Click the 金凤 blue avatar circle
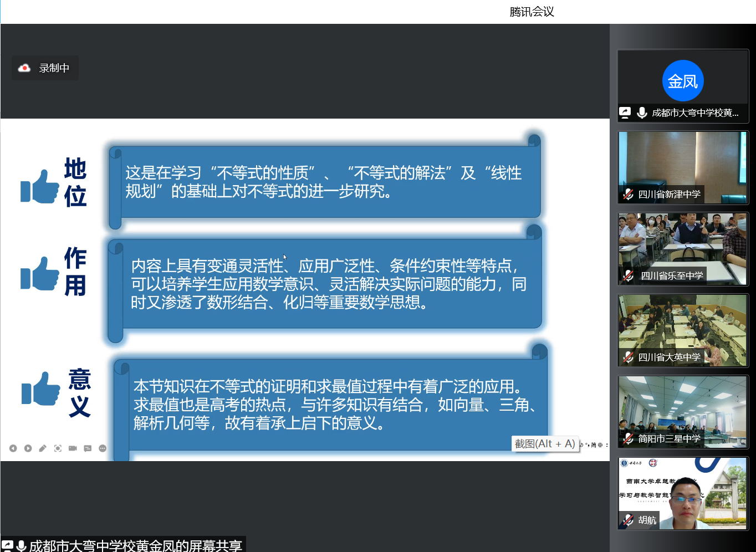Screen dimensions: 756x552 point(683,81)
